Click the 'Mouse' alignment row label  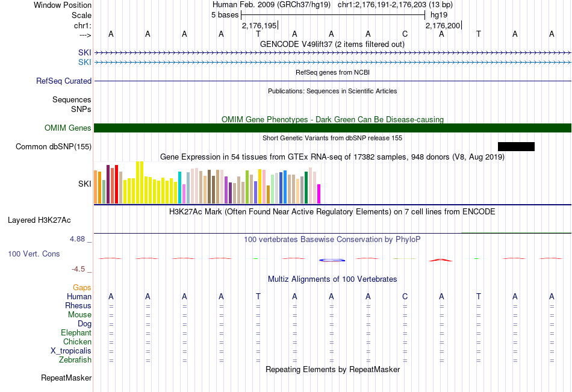pos(79,314)
